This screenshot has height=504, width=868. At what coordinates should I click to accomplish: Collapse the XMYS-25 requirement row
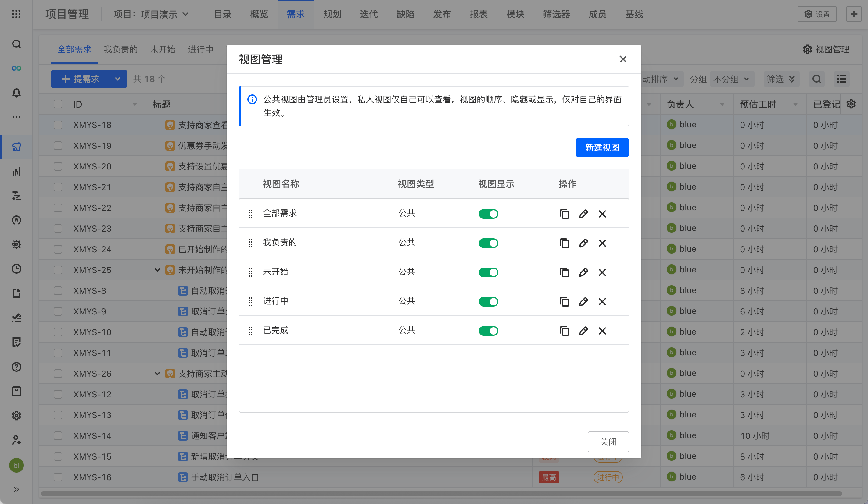157,270
